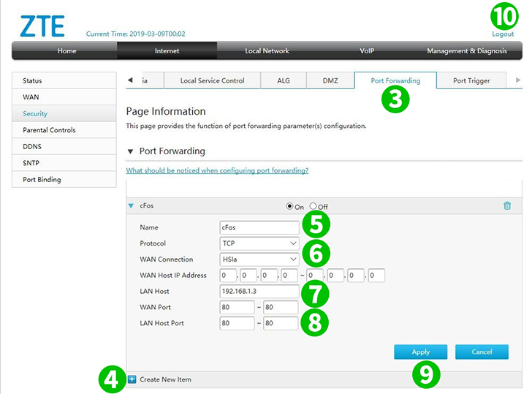
Task: Open the WAN Connection dropdown
Action: point(259,259)
